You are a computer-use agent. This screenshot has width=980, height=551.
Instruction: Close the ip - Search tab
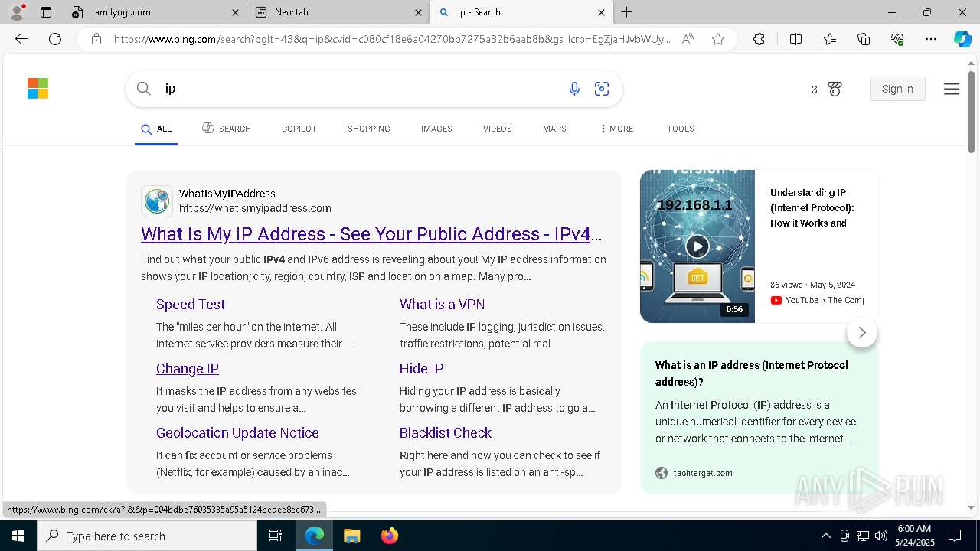[601, 12]
